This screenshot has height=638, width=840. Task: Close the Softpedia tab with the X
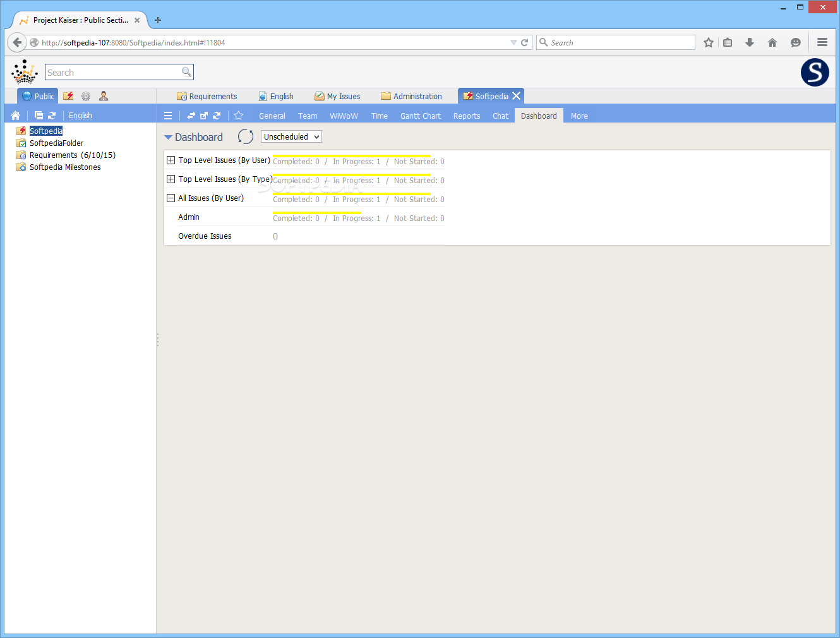point(517,96)
